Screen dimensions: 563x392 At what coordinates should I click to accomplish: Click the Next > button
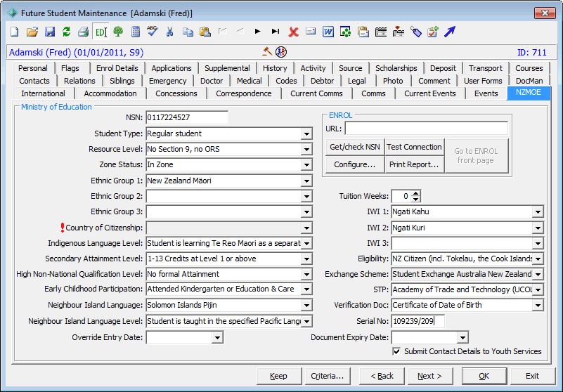(429, 376)
